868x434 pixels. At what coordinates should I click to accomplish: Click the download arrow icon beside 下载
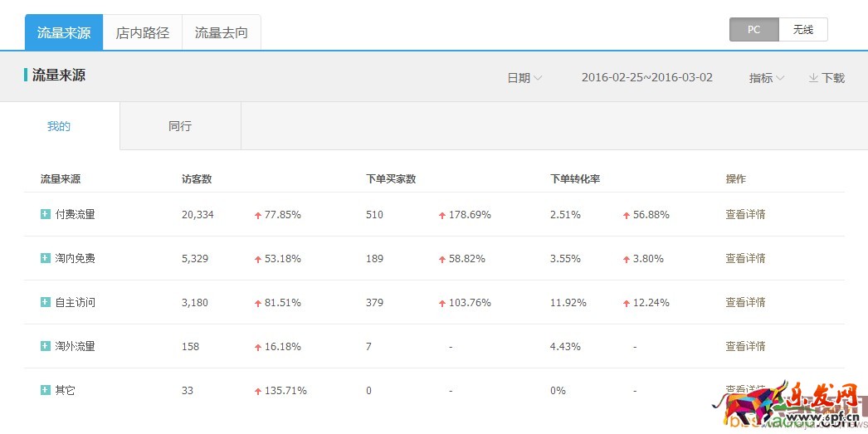813,78
